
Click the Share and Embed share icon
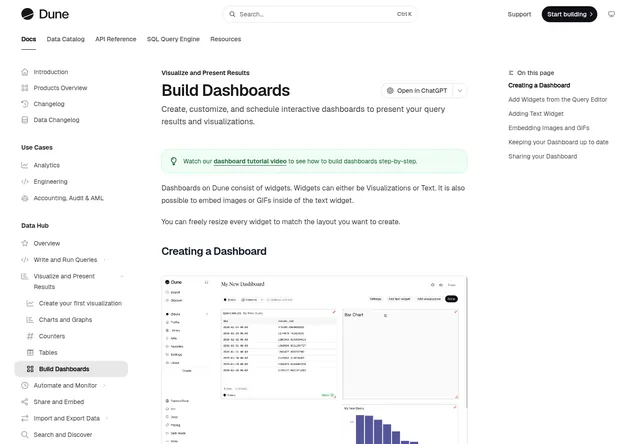click(x=25, y=402)
